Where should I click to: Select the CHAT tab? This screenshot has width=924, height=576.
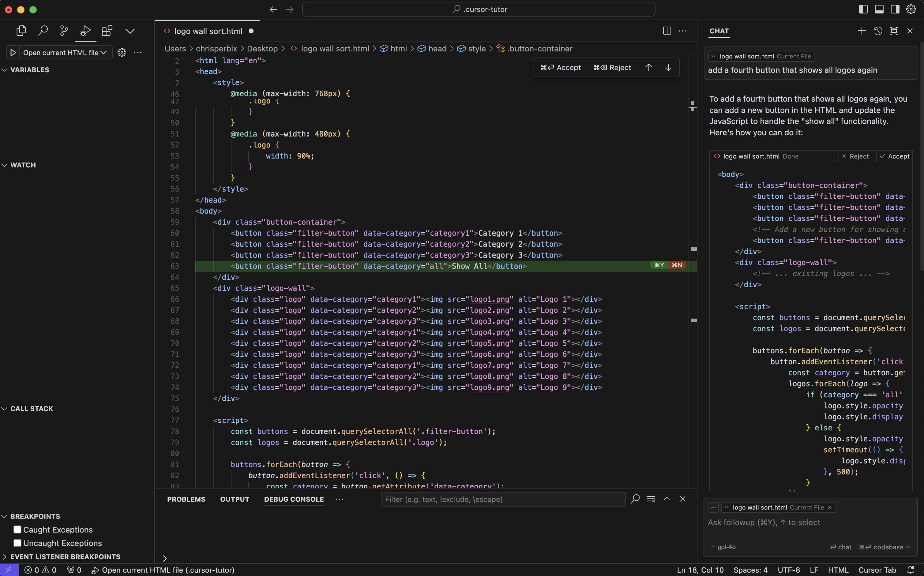(719, 31)
